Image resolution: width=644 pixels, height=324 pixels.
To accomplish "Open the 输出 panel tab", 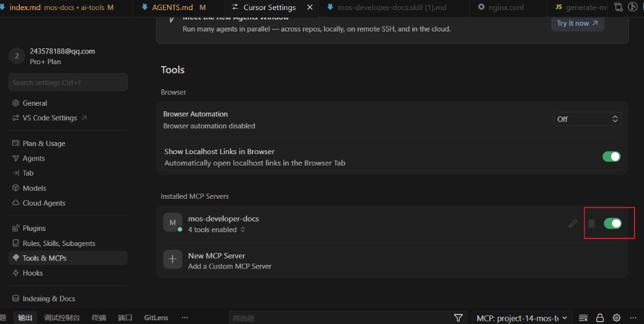I will pyautogui.click(x=25, y=318).
